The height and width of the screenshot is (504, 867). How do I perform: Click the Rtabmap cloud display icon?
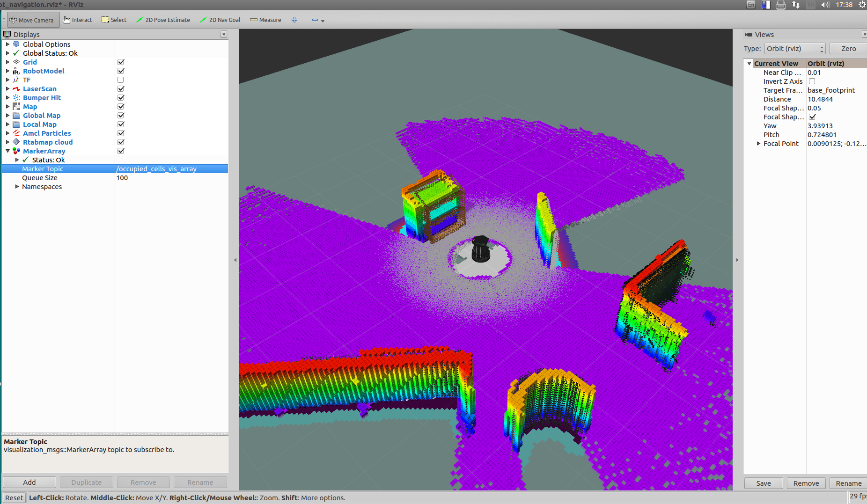15,142
